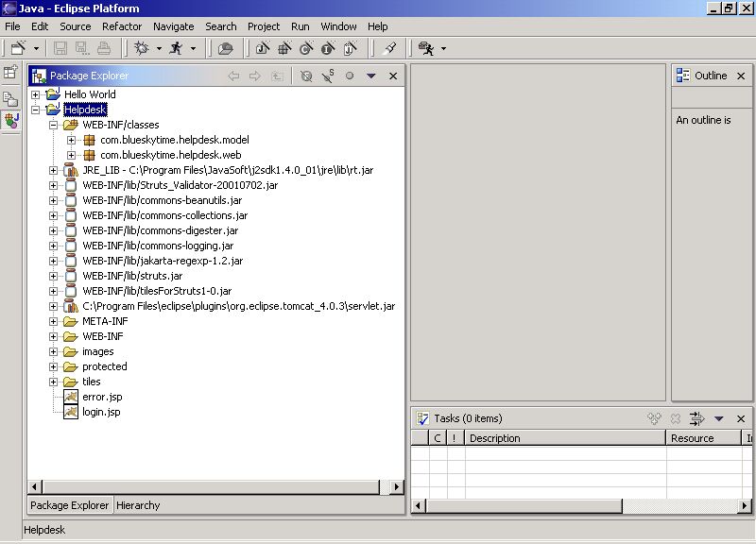Screen dimensions: 756x544
Task: Expand the META-INF folder
Action: point(54,321)
